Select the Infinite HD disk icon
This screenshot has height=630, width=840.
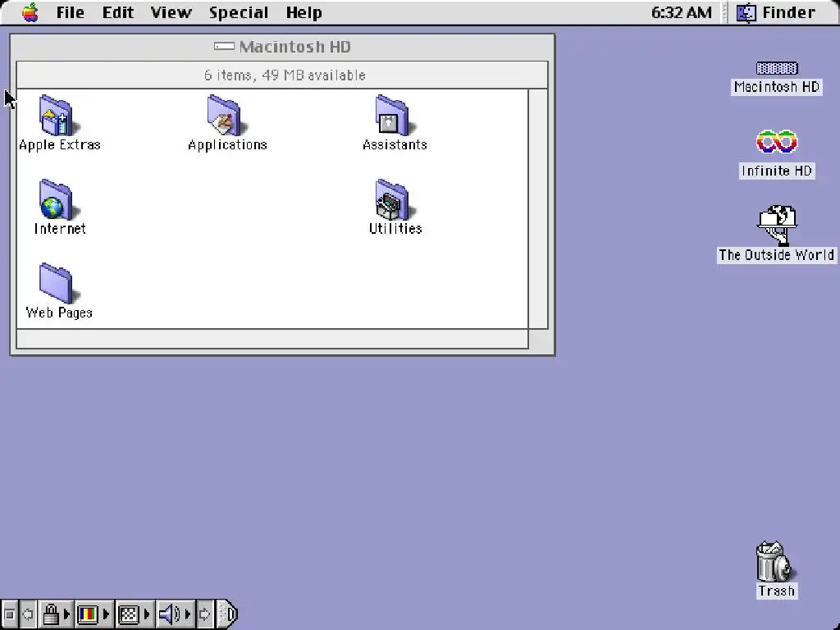(x=777, y=142)
